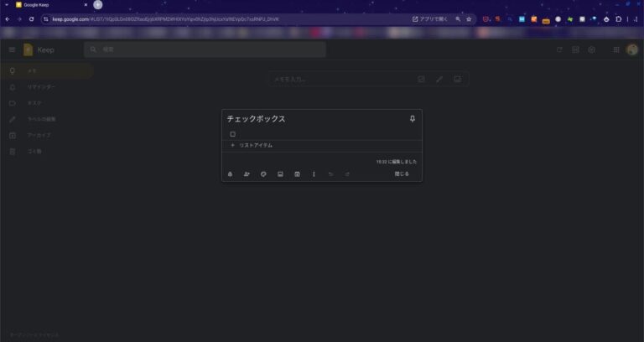Viewport: 644px width, 342px height.
Task: Tick the empty list item checkbox
Action: (x=232, y=134)
